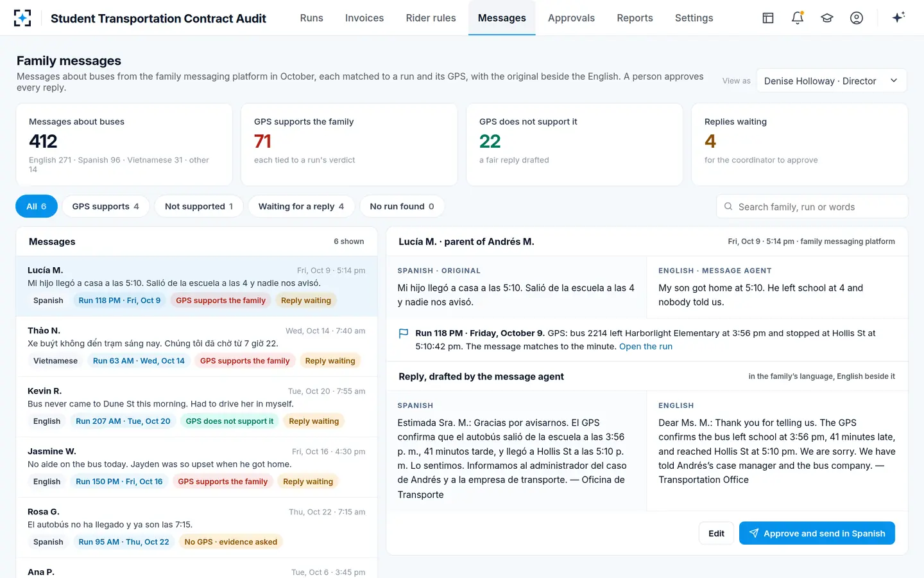Click the Run 95 AM · Thu, Oct 22 tag
The image size is (924, 578).
coord(124,542)
